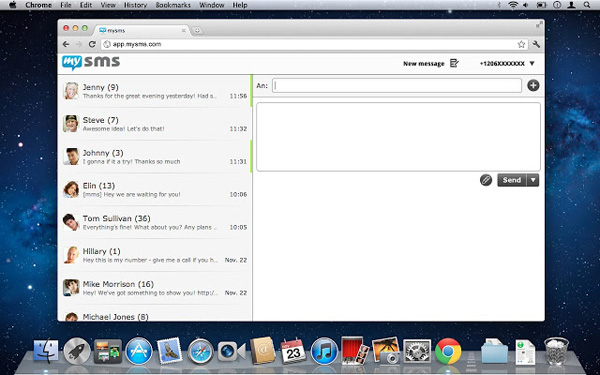Click the recipient 'An:' input field
Screen dimensions: 600x375
(397, 85)
